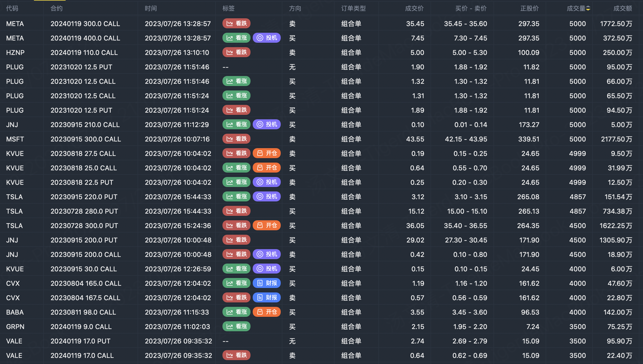The image size is (643, 364).
Task: Click contract 20240119 17.0 PUT
Action: pos(80,341)
